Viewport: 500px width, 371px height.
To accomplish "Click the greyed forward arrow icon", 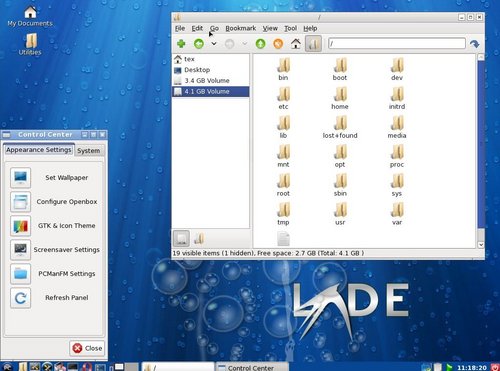I will tap(229, 44).
